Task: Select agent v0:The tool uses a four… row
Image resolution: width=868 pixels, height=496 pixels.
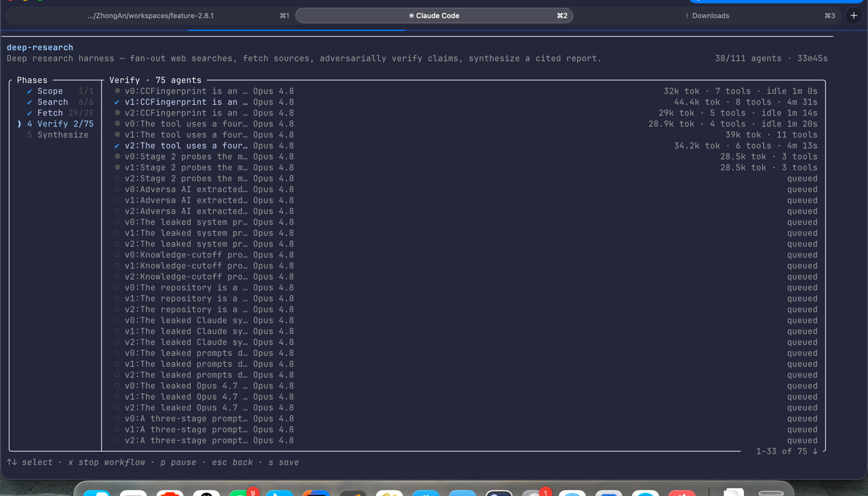Action: click(x=465, y=124)
